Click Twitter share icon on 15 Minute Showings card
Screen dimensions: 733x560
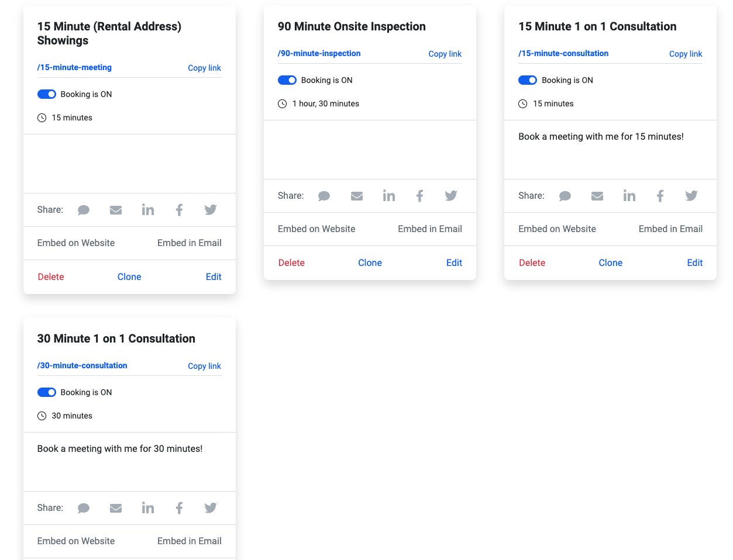[x=211, y=210]
